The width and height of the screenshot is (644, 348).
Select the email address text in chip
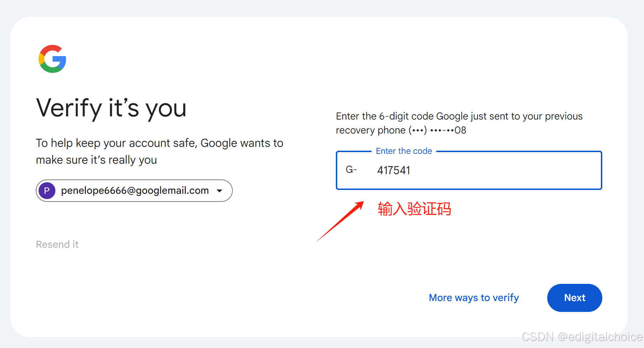135,191
